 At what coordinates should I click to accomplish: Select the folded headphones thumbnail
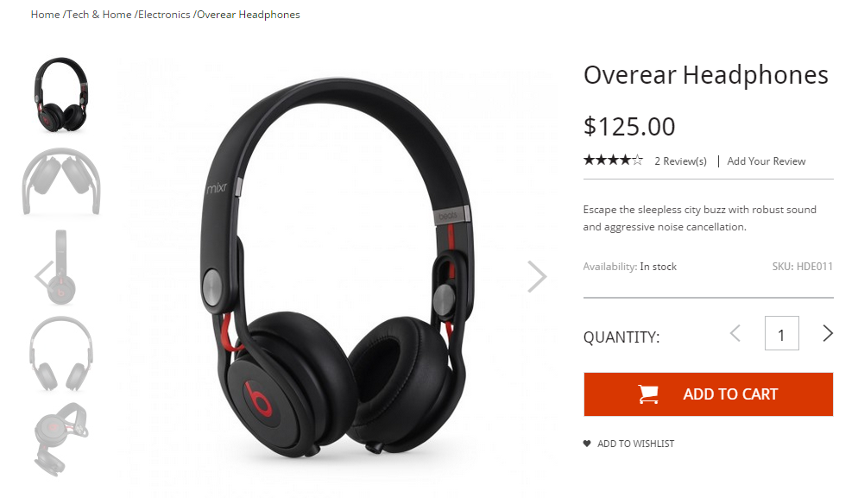point(60,181)
